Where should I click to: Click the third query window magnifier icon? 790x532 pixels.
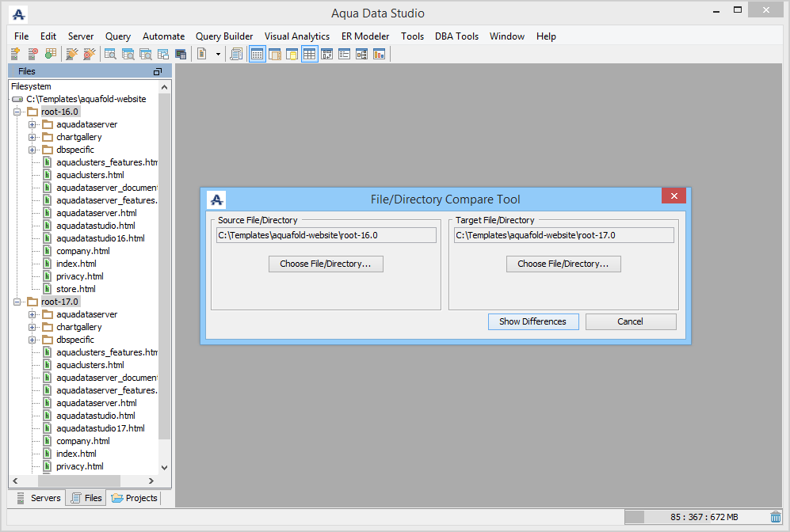coord(146,54)
